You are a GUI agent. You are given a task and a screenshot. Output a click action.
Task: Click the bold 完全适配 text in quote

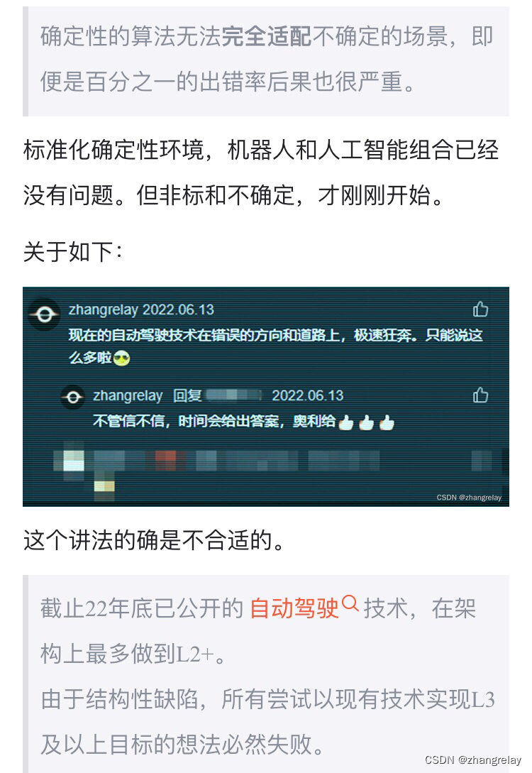point(267,36)
